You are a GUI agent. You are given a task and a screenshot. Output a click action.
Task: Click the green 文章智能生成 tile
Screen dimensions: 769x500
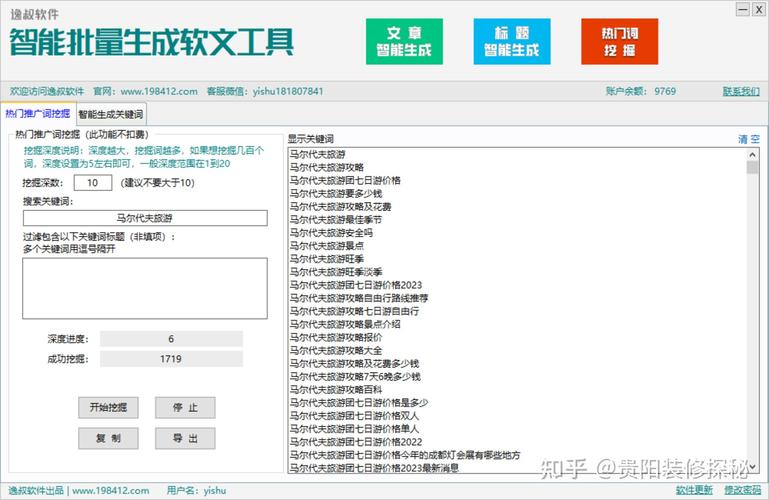pyautogui.click(x=404, y=41)
